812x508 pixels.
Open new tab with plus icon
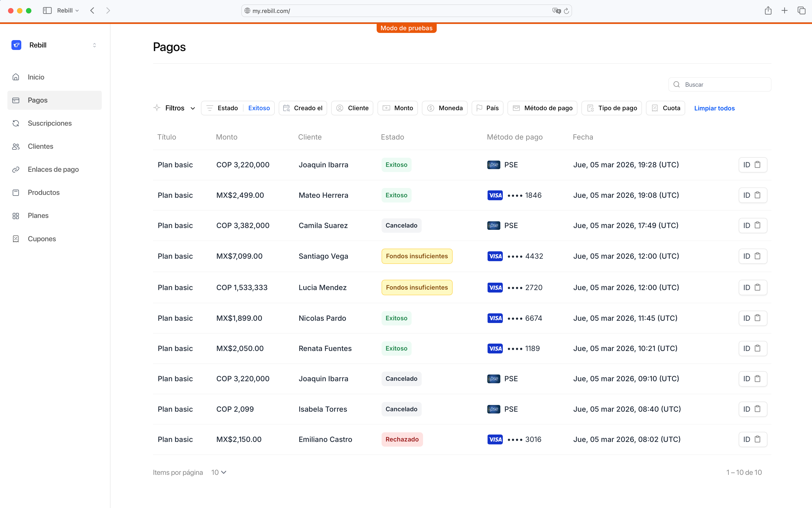coord(784,11)
